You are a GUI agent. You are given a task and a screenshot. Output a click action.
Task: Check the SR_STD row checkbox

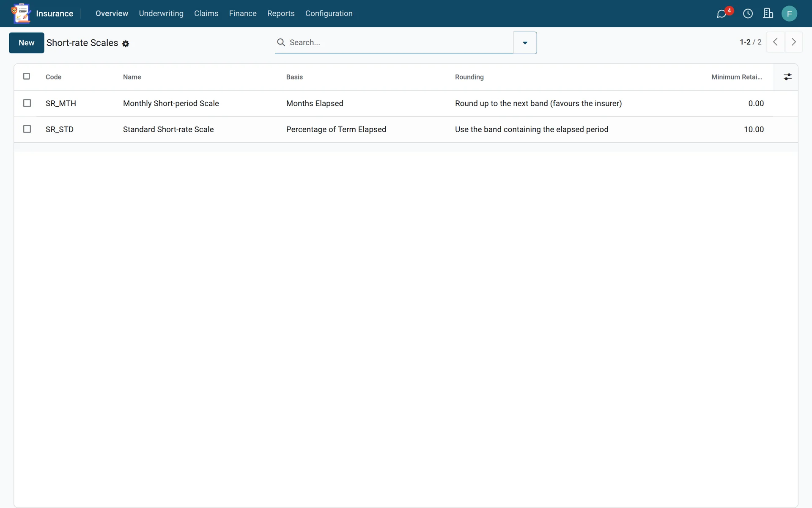coord(27,129)
